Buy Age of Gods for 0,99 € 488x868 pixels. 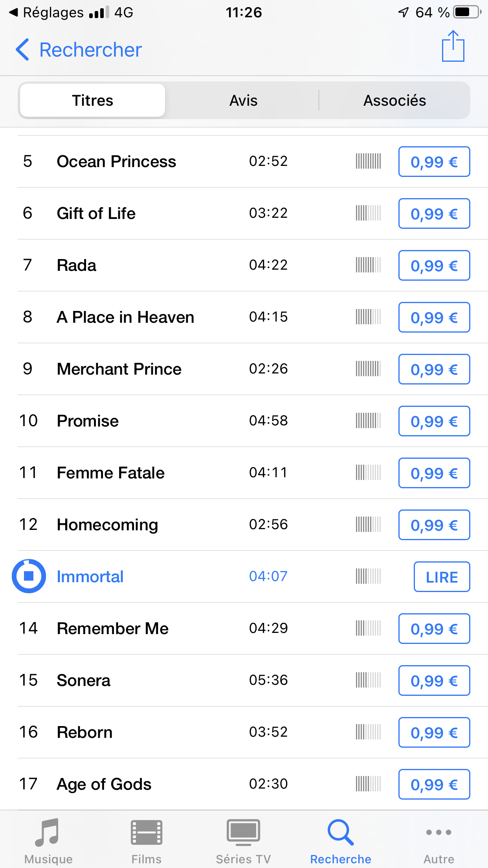pyautogui.click(x=434, y=784)
